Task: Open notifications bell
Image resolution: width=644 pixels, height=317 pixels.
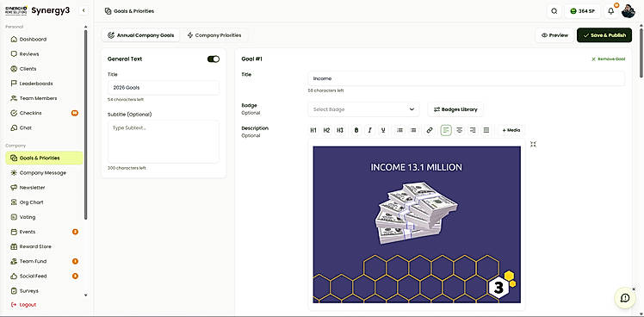Action: click(611, 11)
